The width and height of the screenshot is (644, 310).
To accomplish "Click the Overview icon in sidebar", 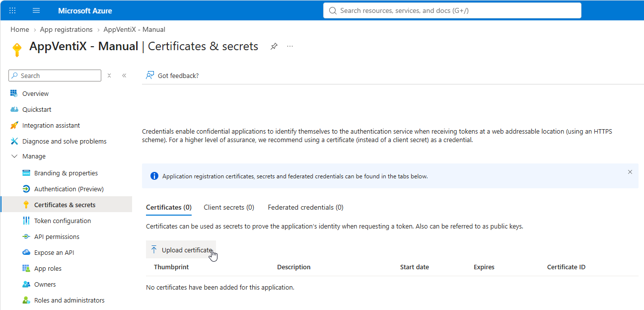I will pos(14,93).
